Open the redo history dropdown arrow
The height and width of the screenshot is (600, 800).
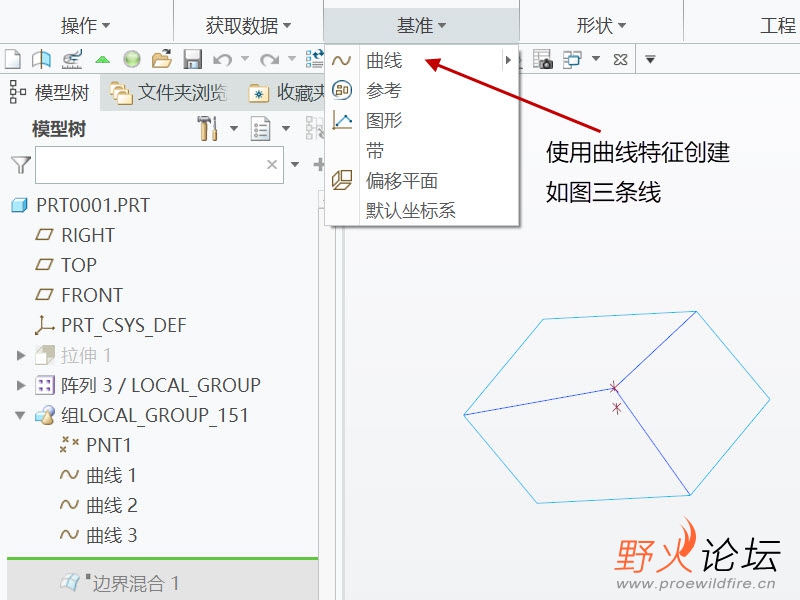292,59
